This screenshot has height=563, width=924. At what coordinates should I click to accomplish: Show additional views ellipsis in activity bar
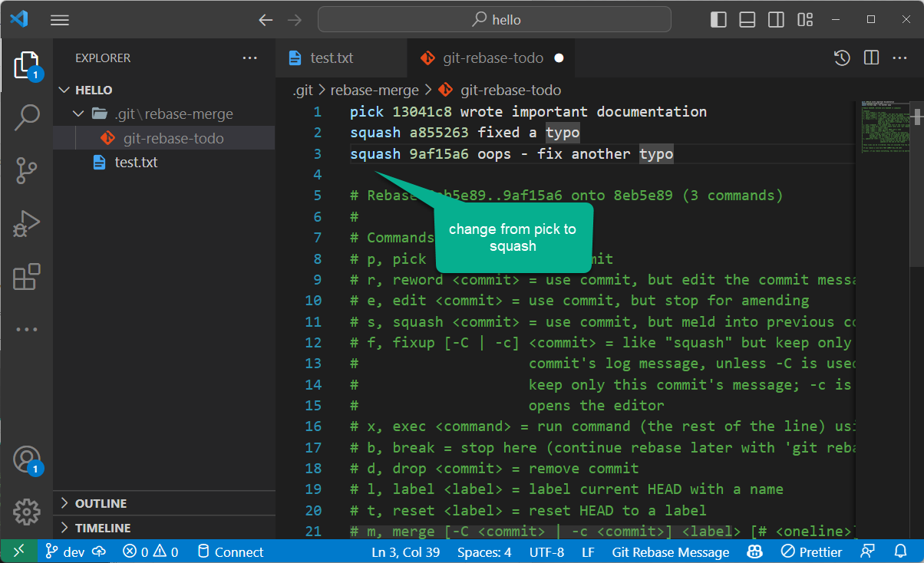point(26,329)
